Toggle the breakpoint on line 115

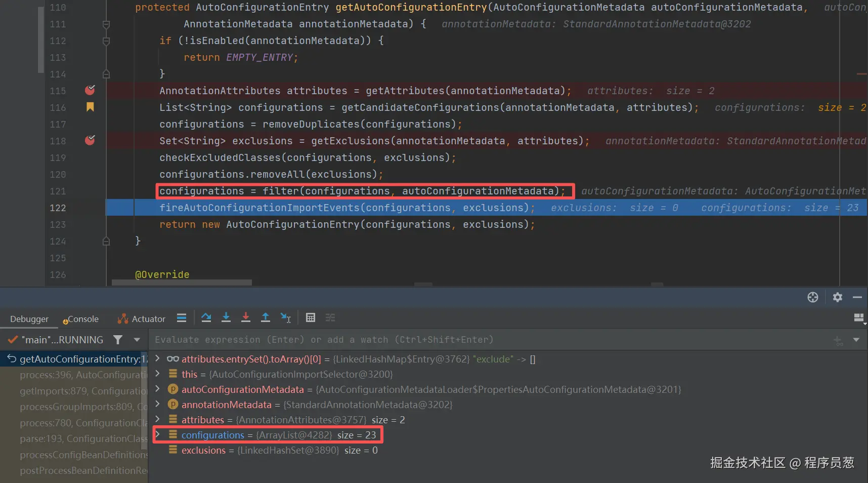coord(90,90)
